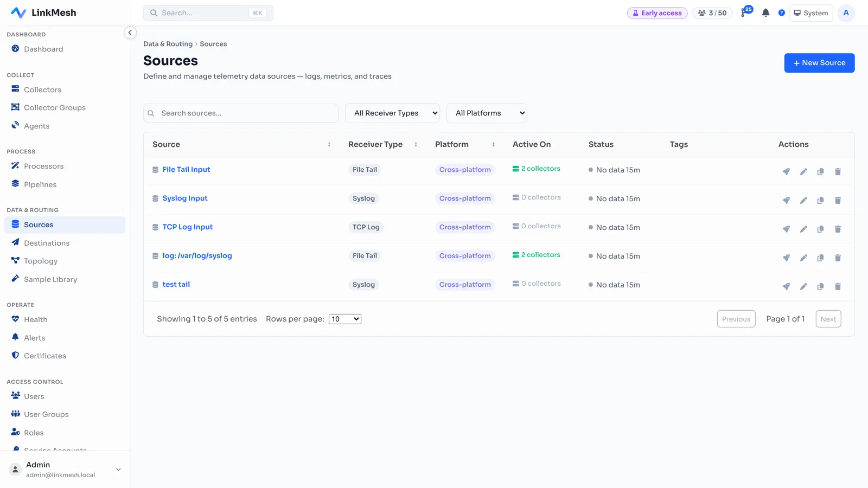868x488 pixels.
Task: Open the help question mark icon
Action: pos(782,13)
